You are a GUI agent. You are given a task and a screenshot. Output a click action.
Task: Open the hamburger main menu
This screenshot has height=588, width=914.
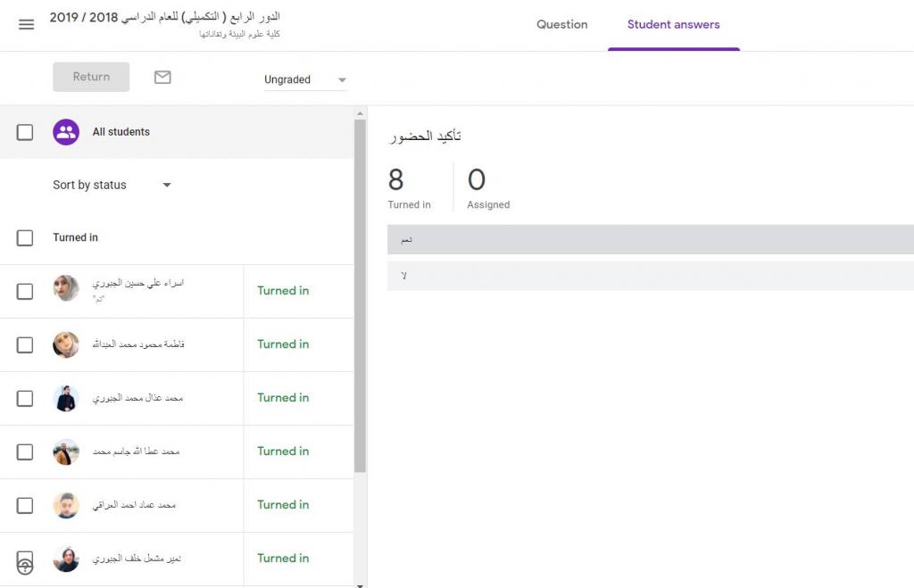click(26, 25)
